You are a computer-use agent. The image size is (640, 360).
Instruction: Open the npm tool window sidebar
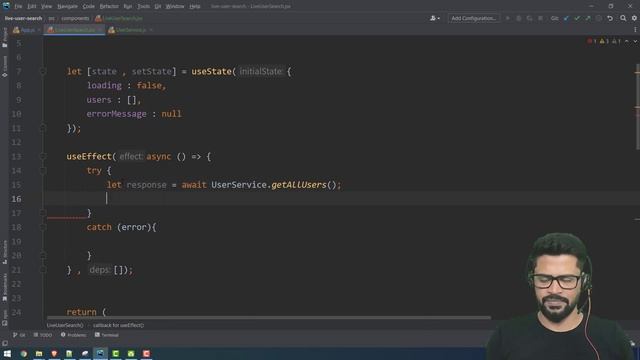click(x=4, y=318)
